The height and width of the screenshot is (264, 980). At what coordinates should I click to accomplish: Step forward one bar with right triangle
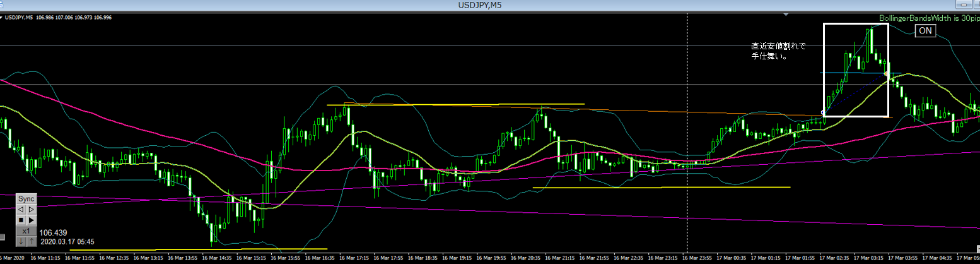tap(32, 209)
